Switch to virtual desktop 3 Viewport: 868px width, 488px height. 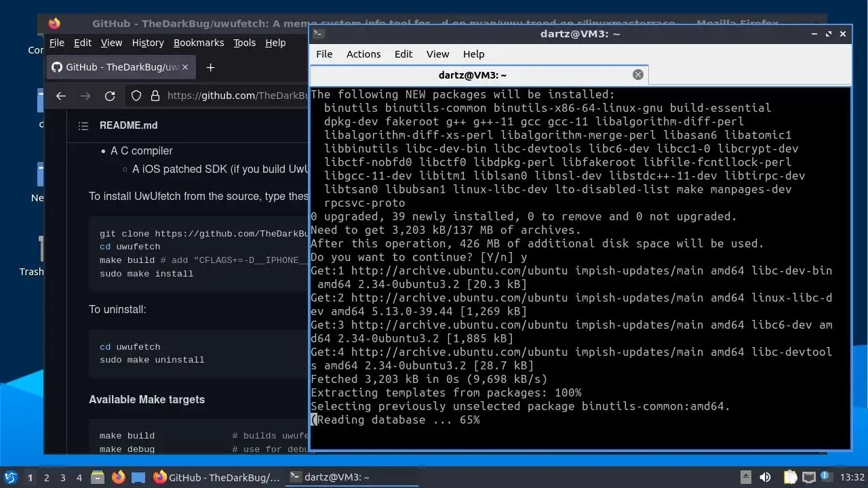pos(62,477)
